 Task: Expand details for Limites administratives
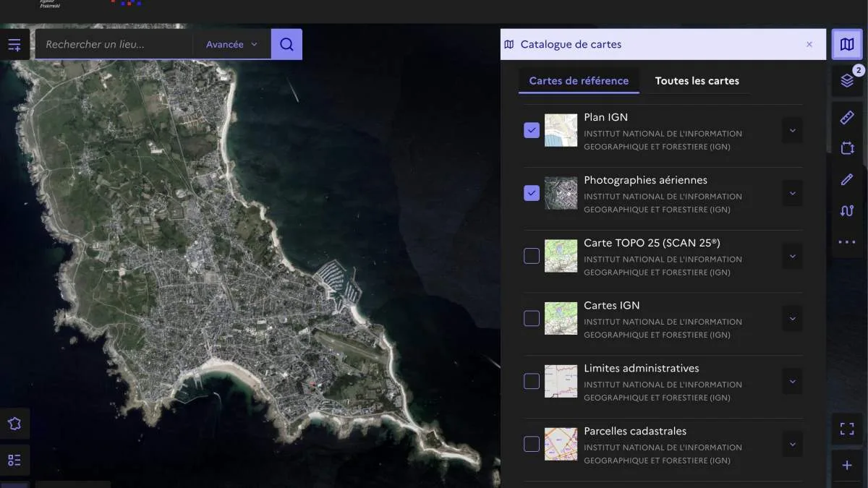792,381
